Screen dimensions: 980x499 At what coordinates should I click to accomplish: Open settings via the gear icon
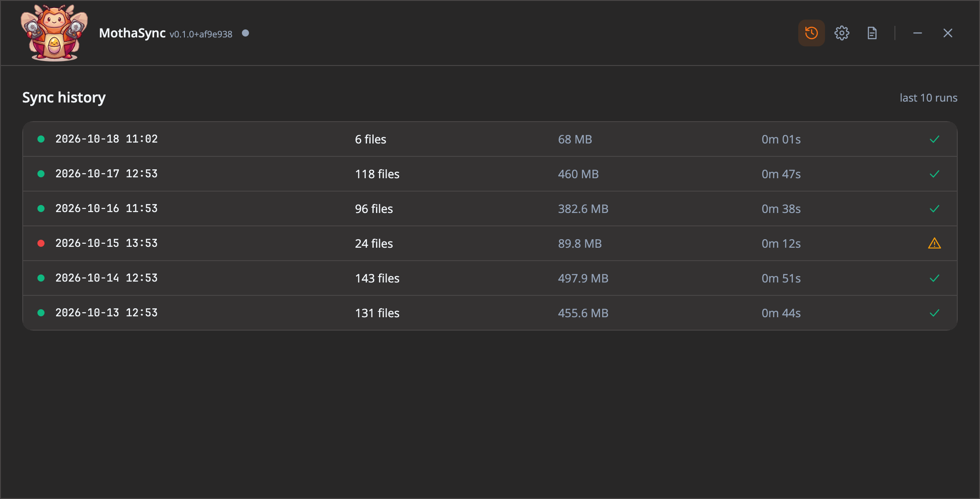point(841,33)
